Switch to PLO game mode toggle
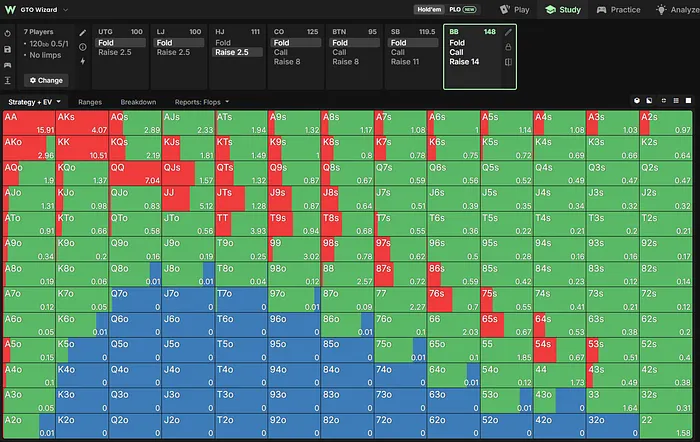Image resolution: width=700 pixels, height=442 pixels. [462, 9]
